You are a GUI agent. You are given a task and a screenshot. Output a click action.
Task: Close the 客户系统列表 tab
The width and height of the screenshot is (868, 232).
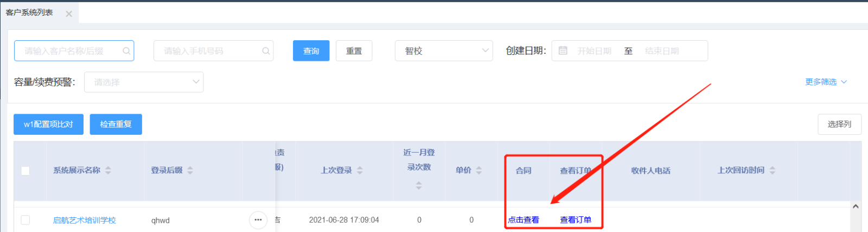(x=69, y=14)
